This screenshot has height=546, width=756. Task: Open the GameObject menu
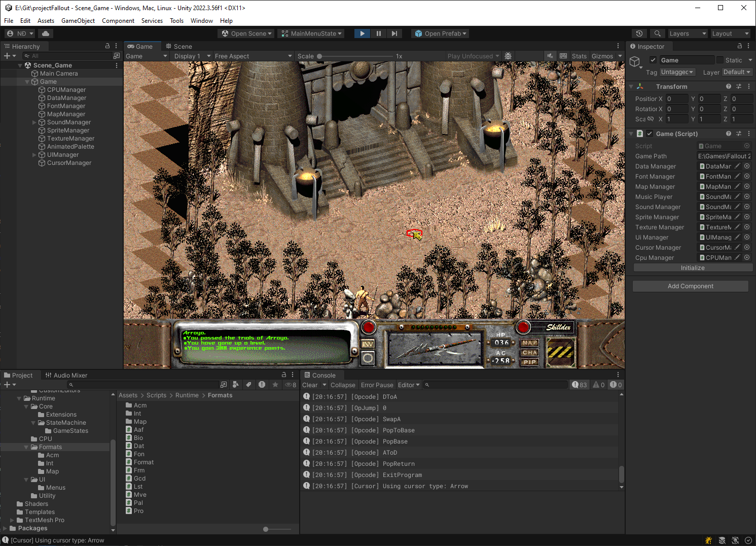click(x=78, y=21)
